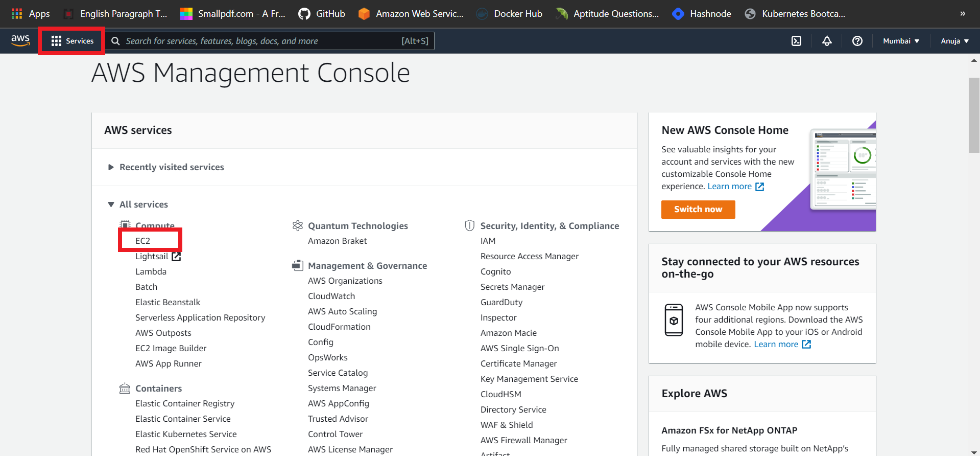Open the CloudShell terminal icon
Image resolution: width=980 pixels, height=456 pixels.
796,41
